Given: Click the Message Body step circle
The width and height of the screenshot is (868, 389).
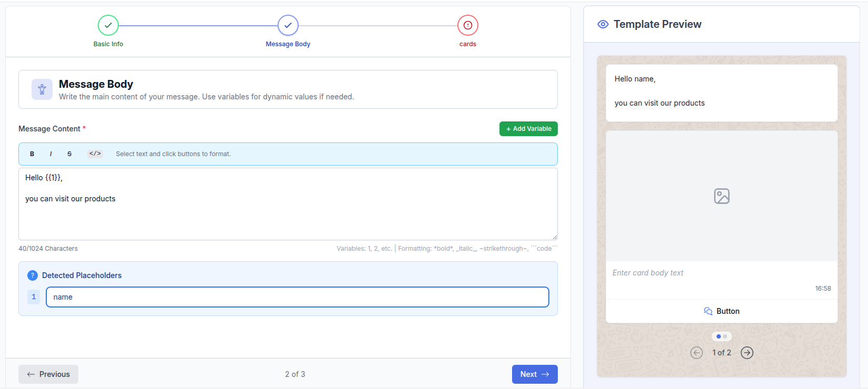Looking at the screenshot, I should click(288, 25).
